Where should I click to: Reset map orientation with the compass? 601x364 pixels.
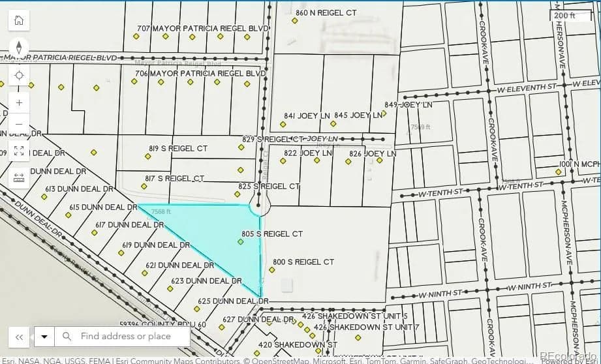[19, 48]
